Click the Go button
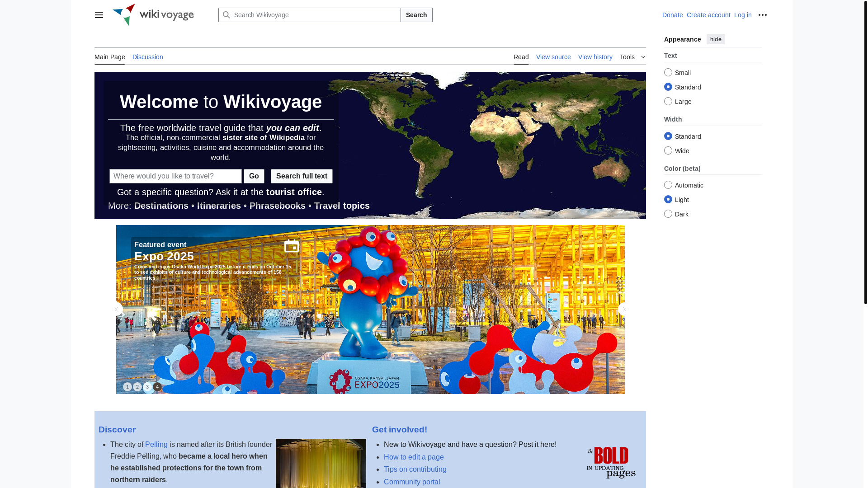 pyautogui.click(x=254, y=176)
